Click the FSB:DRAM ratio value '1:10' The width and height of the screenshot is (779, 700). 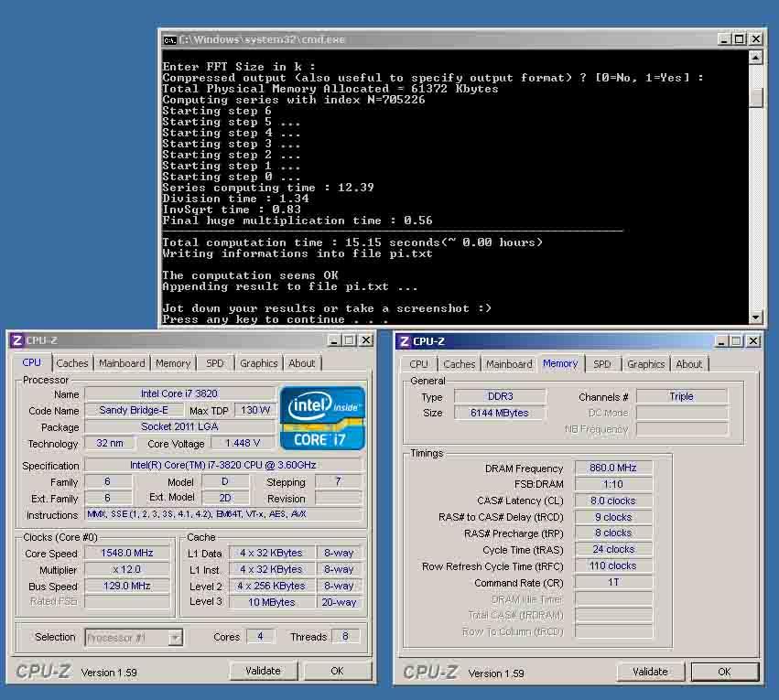(613, 484)
